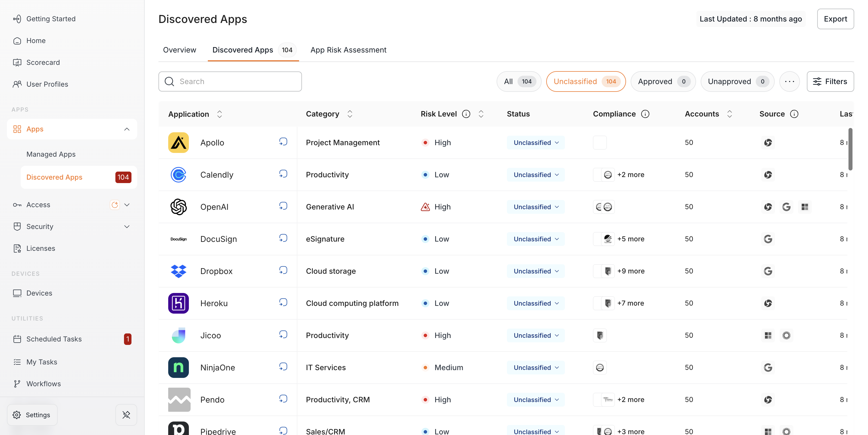Click the table vertical scrollbar
Screen dimensions: 868x435
[850, 149]
